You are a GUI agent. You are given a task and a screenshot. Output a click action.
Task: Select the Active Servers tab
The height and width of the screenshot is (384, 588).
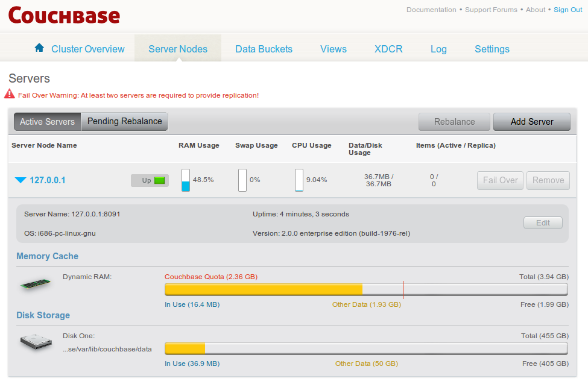click(46, 121)
